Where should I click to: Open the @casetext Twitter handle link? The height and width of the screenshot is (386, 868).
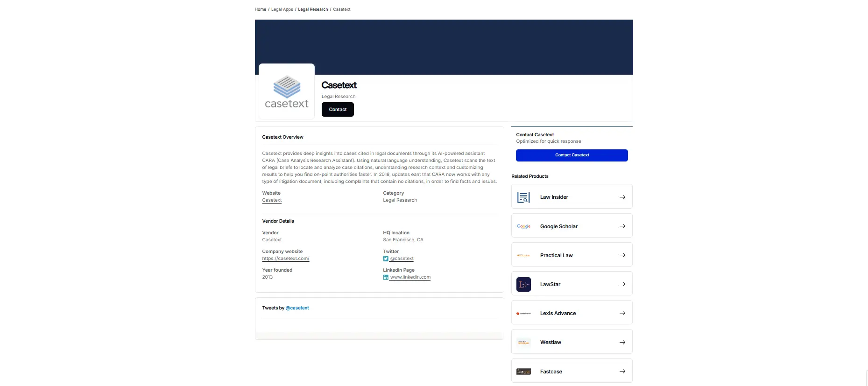(x=402, y=259)
